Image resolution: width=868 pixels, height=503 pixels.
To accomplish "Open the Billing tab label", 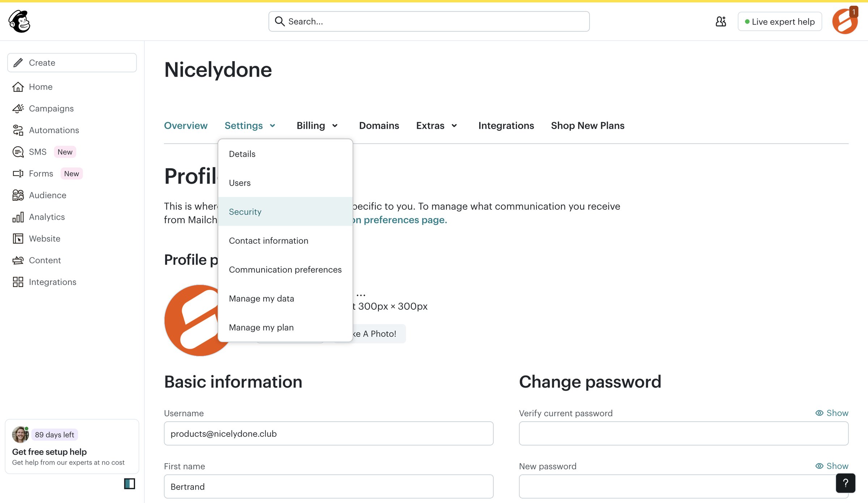I will coord(311,125).
